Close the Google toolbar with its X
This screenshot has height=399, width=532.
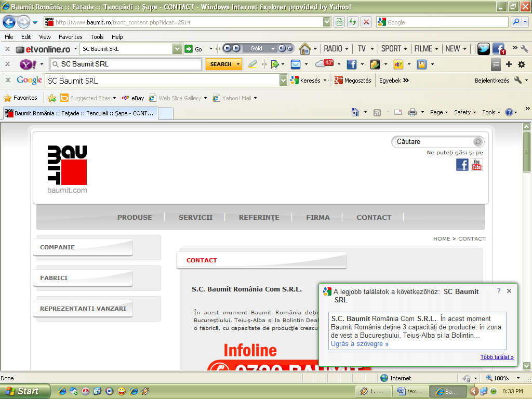[x=8, y=79]
